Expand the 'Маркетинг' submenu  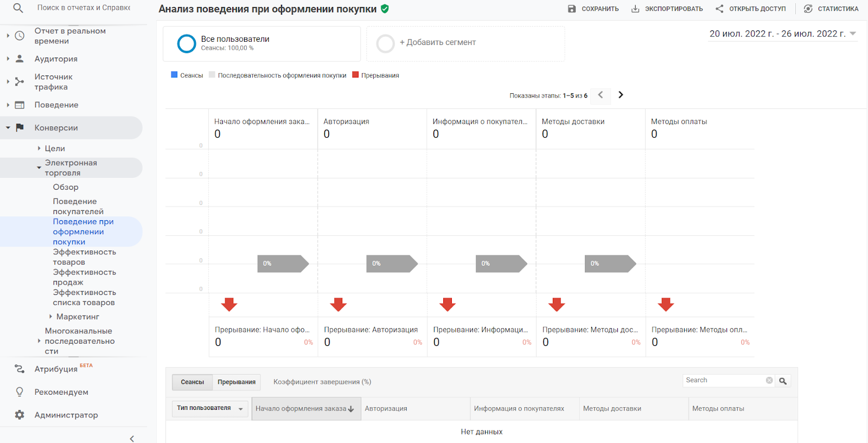click(50, 317)
